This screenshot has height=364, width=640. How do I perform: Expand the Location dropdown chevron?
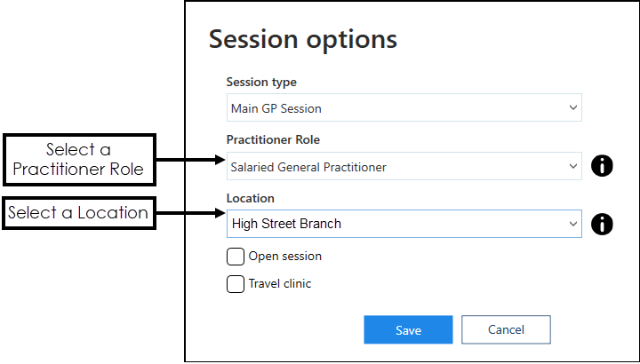click(x=572, y=224)
